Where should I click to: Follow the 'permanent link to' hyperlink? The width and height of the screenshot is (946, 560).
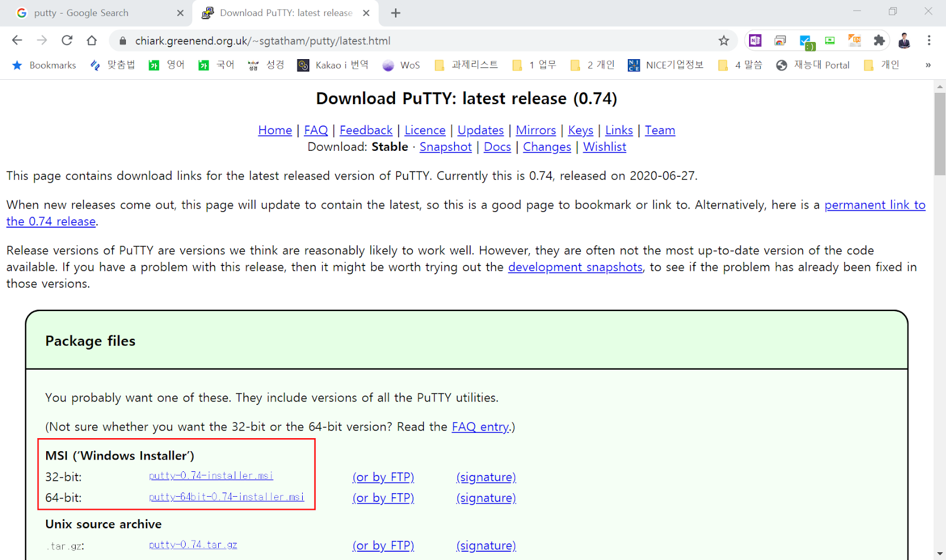[875, 205]
